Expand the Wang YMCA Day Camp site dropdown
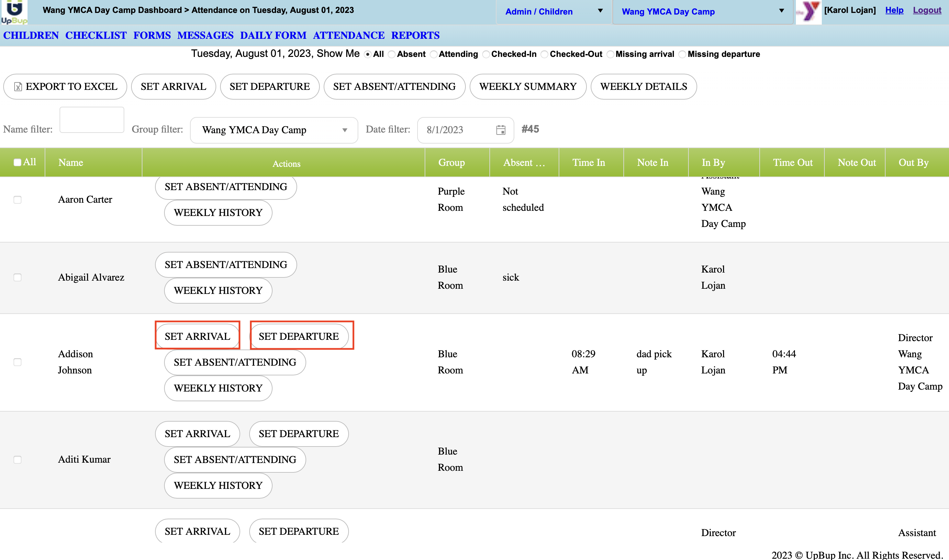The width and height of the screenshot is (949, 560). [702, 12]
